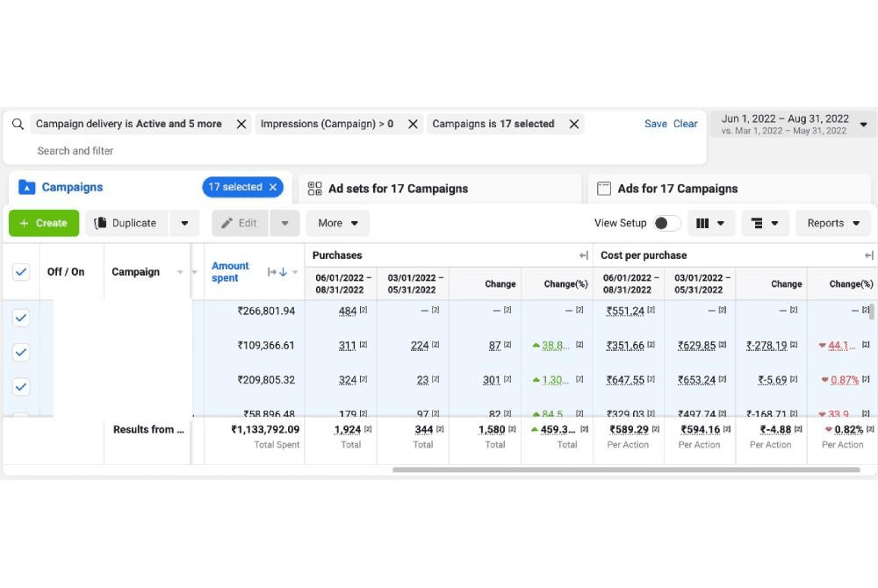Click the Results from summary label

148,430
